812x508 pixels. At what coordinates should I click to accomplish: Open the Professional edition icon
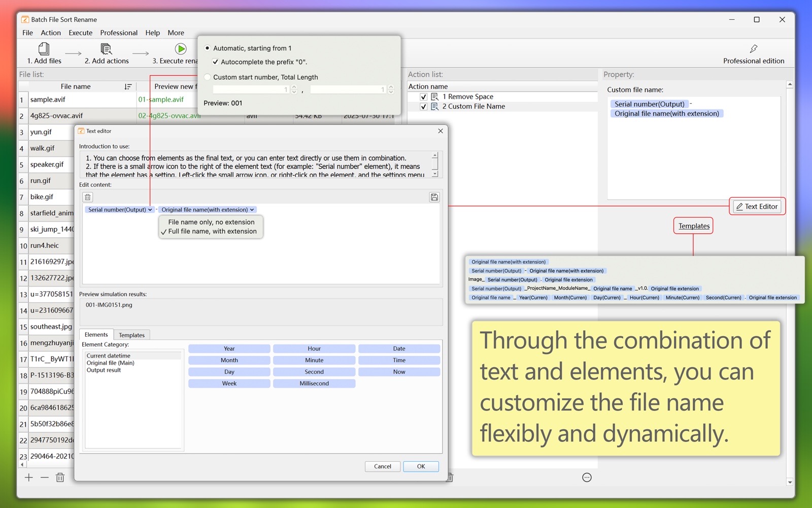coord(753,49)
